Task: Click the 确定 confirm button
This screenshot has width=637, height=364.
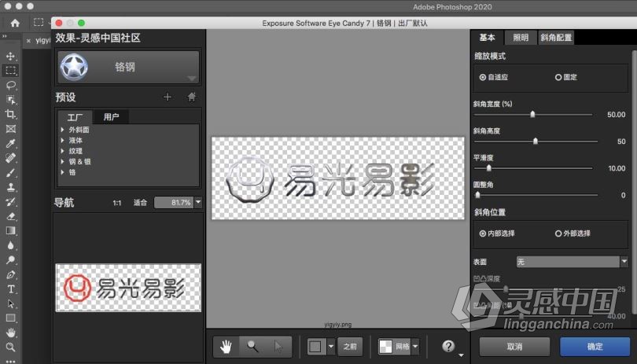Action: point(595,347)
